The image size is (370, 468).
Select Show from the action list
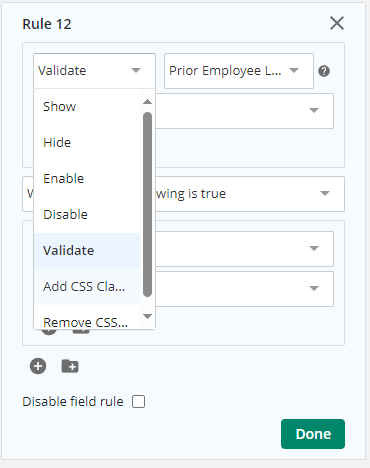click(87, 107)
